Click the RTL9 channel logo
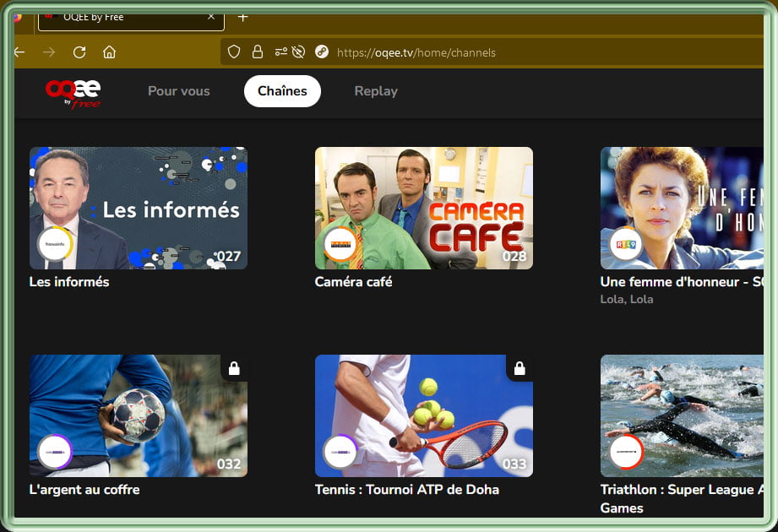Image resolution: width=778 pixels, height=532 pixels. 626,244
